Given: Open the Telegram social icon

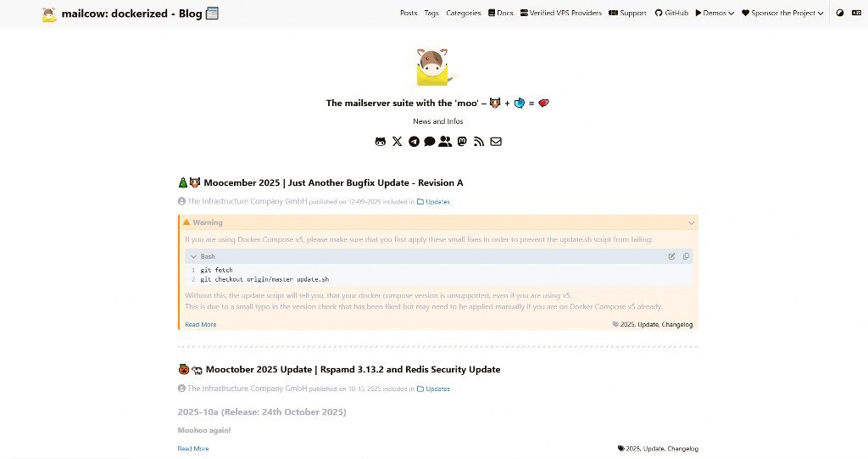Looking at the screenshot, I should point(414,142).
